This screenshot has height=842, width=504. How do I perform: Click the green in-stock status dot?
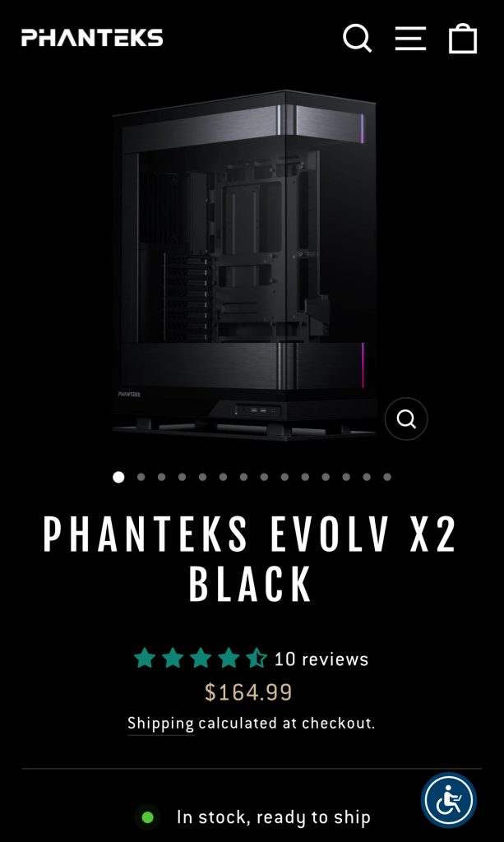(148, 817)
